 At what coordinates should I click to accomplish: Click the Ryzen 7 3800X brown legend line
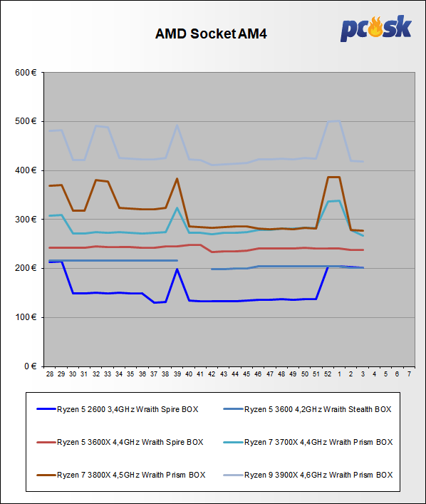click(46, 475)
